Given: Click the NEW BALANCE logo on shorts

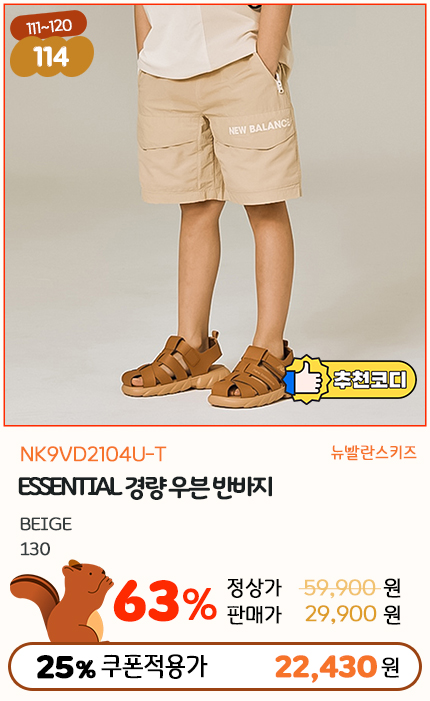Looking at the screenshot, I should (x=259, y=127).
